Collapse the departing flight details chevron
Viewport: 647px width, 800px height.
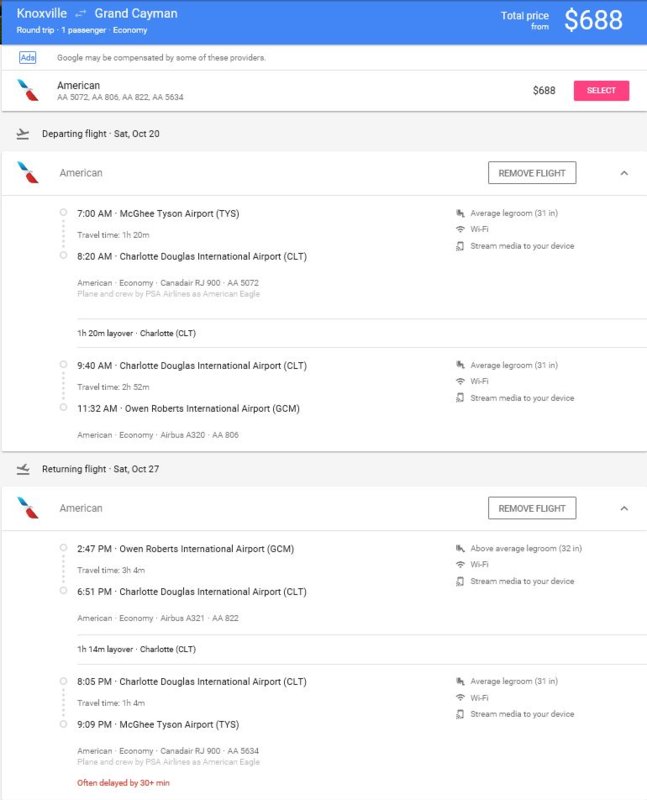pyautogui.click(x=624, y=173)
